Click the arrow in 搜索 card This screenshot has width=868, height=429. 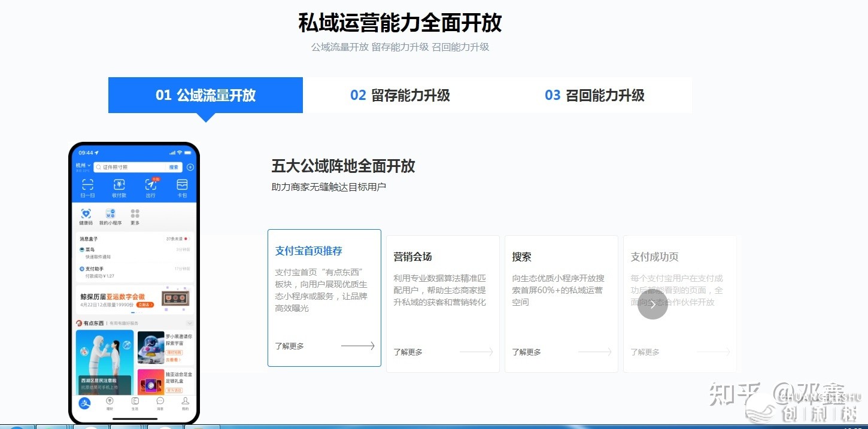point(595,352)
